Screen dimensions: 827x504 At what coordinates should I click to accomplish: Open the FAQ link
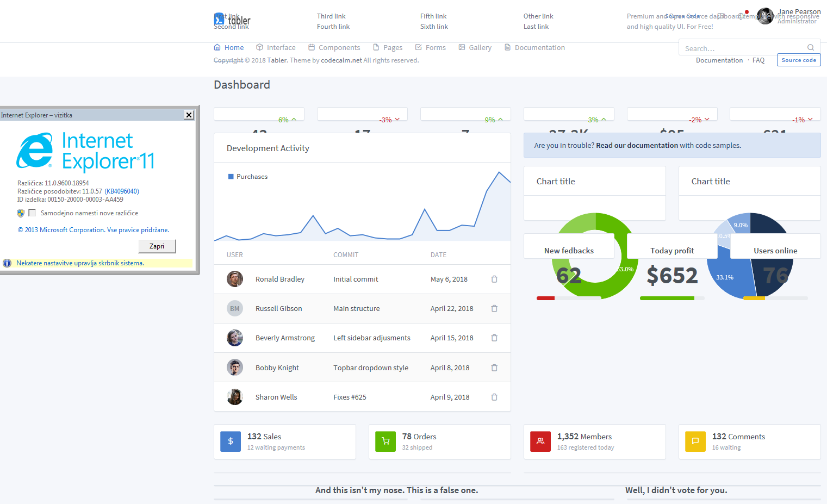click(758, 60)
